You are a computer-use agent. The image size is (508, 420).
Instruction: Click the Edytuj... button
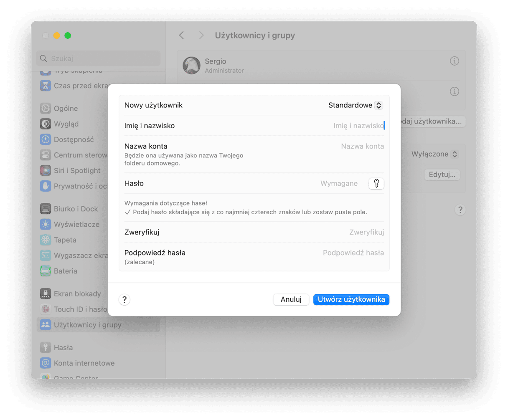click(442, 175)
